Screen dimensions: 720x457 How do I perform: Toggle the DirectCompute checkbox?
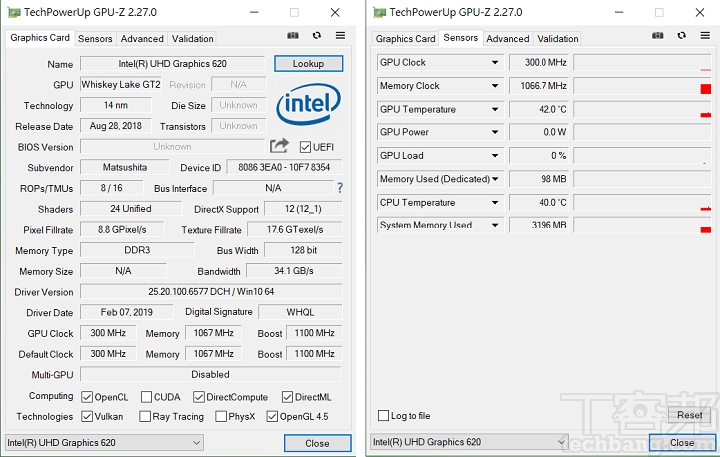pyautogui.click(x=199, y=397)
